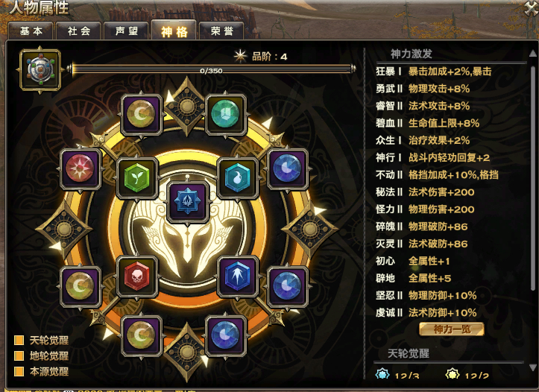Click the 神力一览 button
539x392 pixels.
coord(452,329)
